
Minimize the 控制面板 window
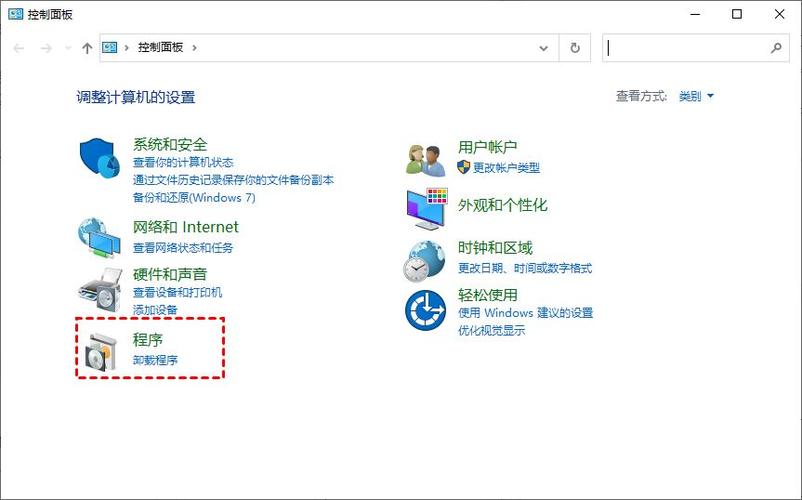click(x=695, y=14)
